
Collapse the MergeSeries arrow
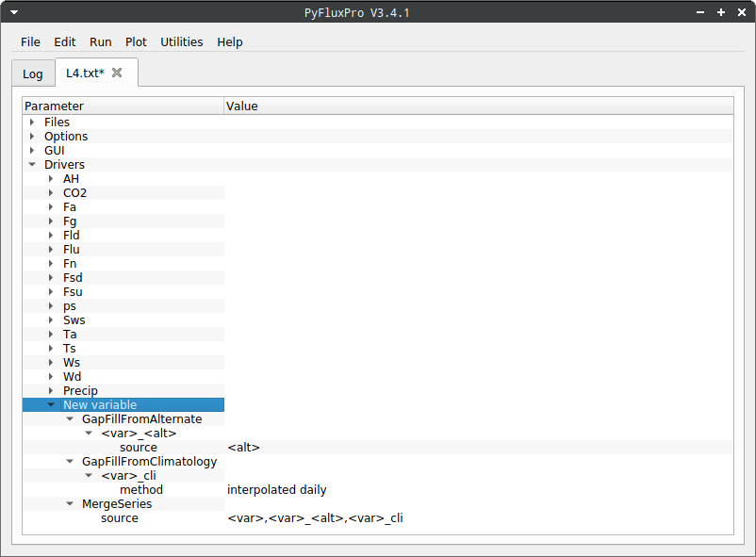tap(70, 503)
